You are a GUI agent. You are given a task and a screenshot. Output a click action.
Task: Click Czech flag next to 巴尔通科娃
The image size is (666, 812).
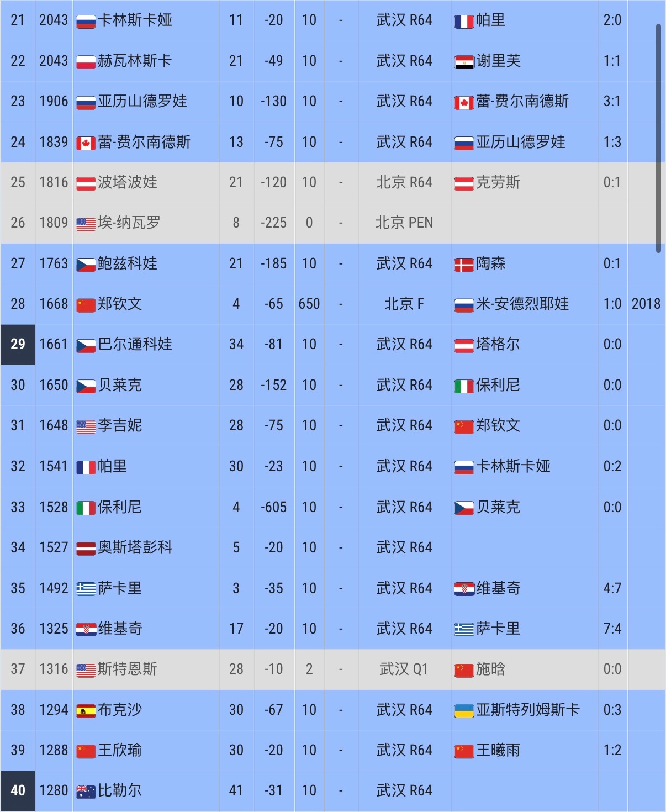tap(86, 346)
